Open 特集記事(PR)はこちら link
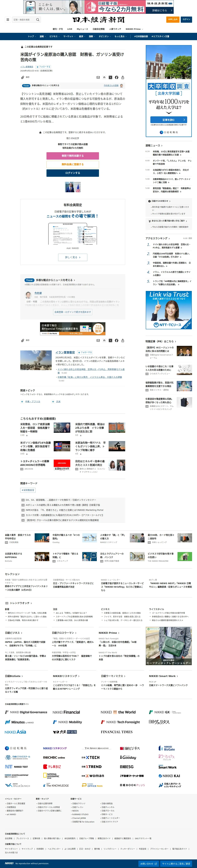The height and width of the screenshot is (868, 197). pos(161,341)
